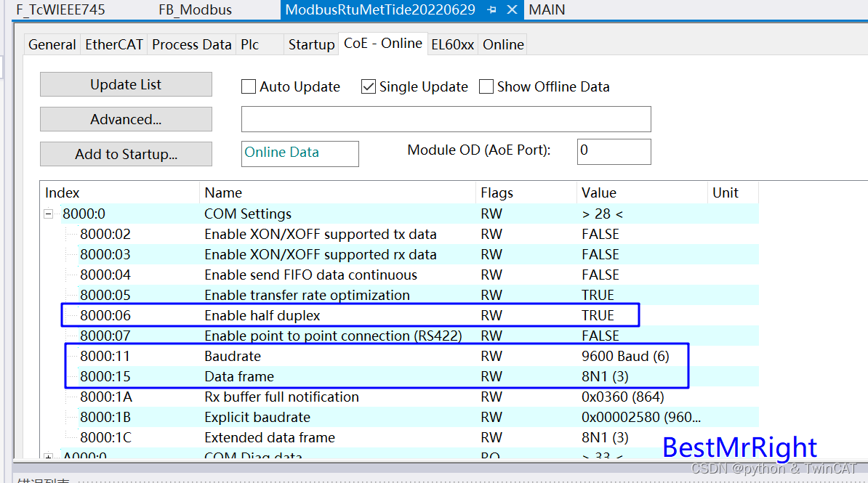Open the General tab
This screenshot has height=483, width=868.
[51, 44]
